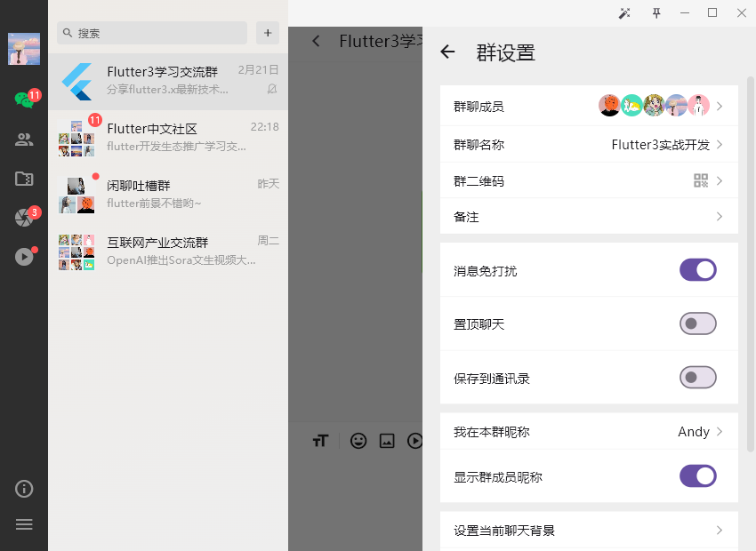Image resolution: width=756 pixels, height=551 pixels.
Task: Expand the chevron on 我在本群昵称 row
Action: coord(720,431)
